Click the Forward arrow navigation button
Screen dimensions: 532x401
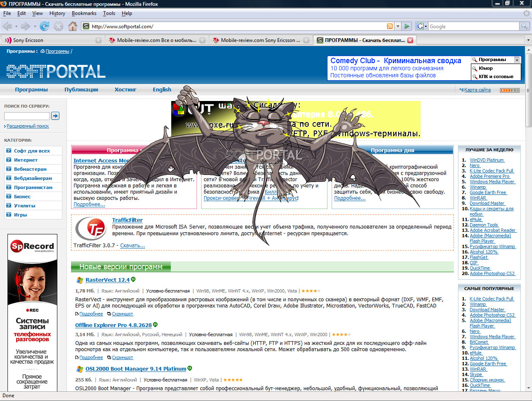26,26
